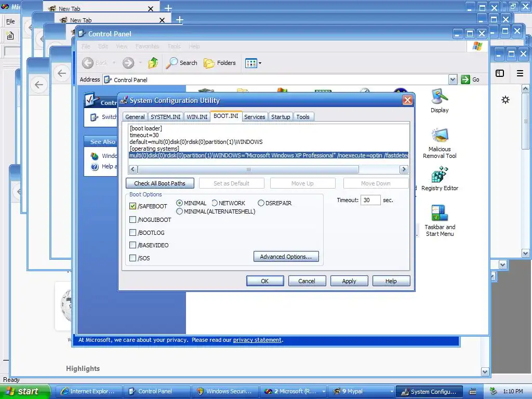Switch to the Tools tab
Image resolution: width=532 pixels, height=399 pixels.
303,117
